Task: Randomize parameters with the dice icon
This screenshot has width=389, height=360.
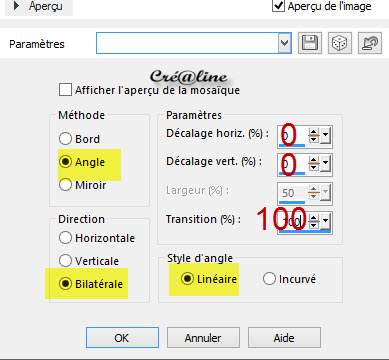Action: coord(340,43)
